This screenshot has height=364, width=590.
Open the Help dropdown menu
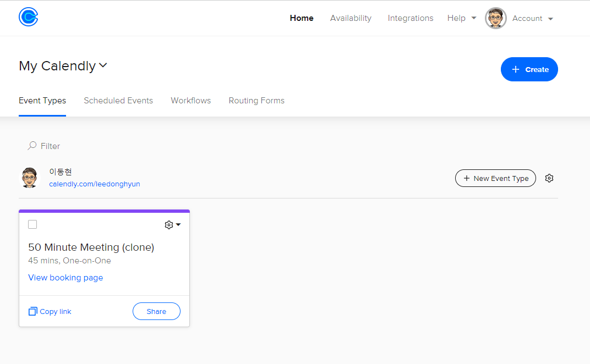[462, 18]
